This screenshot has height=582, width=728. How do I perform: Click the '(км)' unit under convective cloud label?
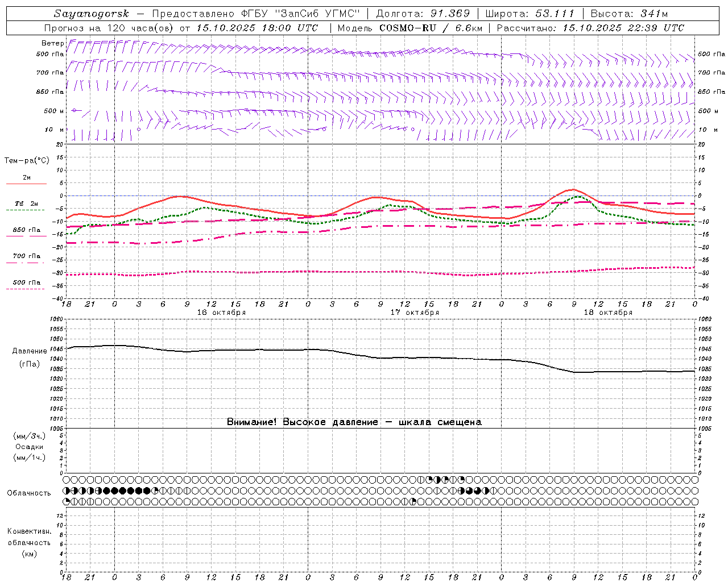[x=30, y=554]
